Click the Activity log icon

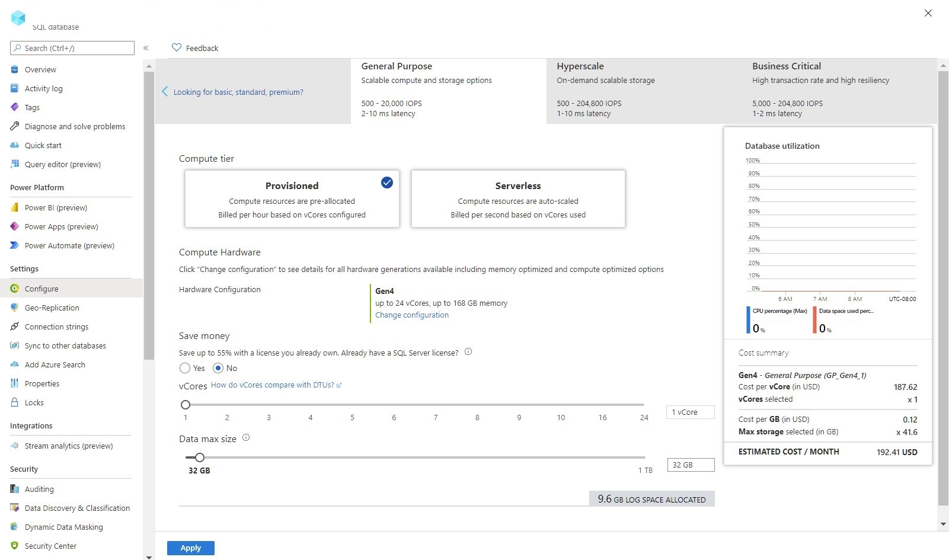[x=15, y=88]
